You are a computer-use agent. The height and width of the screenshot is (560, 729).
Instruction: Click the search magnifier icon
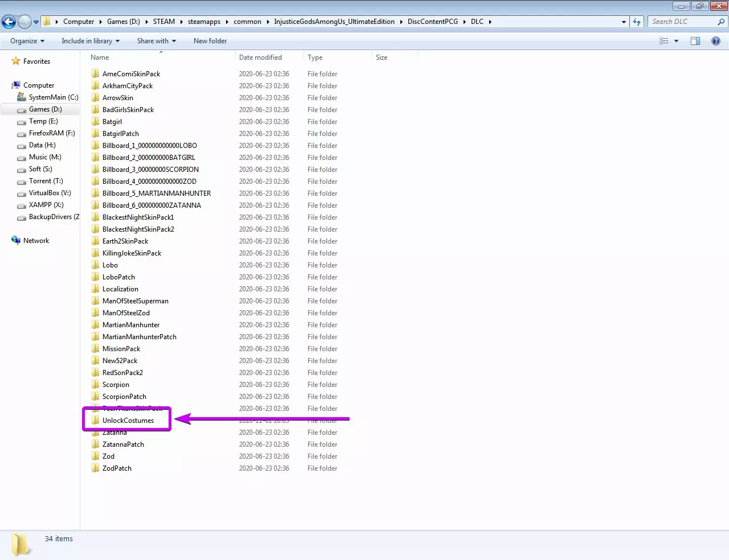pos(722,22)
